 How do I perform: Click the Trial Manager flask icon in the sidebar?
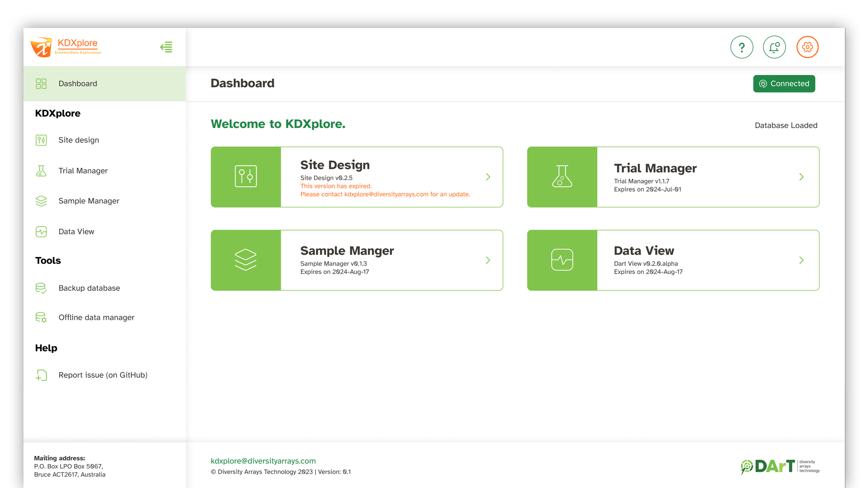point(41,171)
